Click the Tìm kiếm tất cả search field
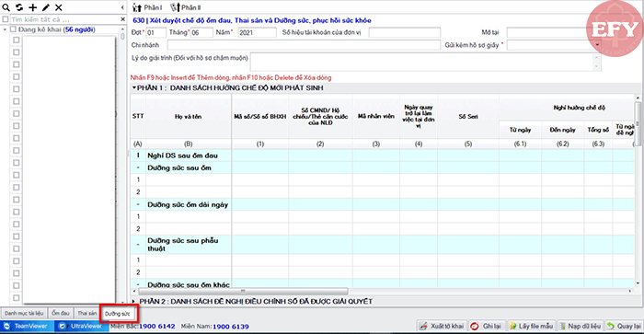644x334 pixels. (65, 19)
